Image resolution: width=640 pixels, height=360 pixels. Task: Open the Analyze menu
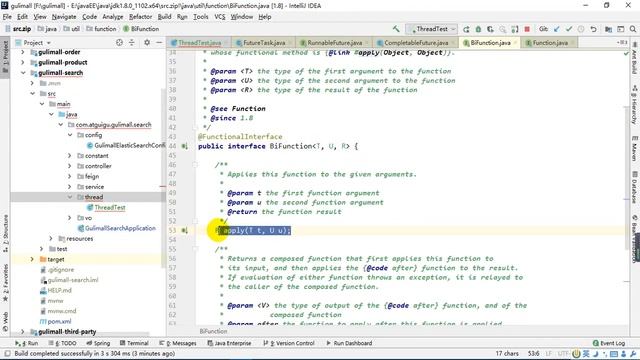click(x=113, y=17)
